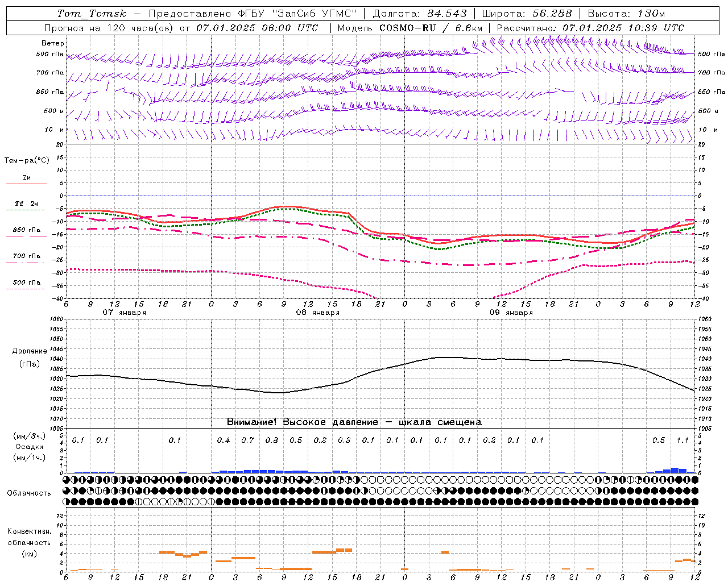This screenshot has height=582, width=728.
Task: Click the 07 января date label
Action: (x=124, y=313)
